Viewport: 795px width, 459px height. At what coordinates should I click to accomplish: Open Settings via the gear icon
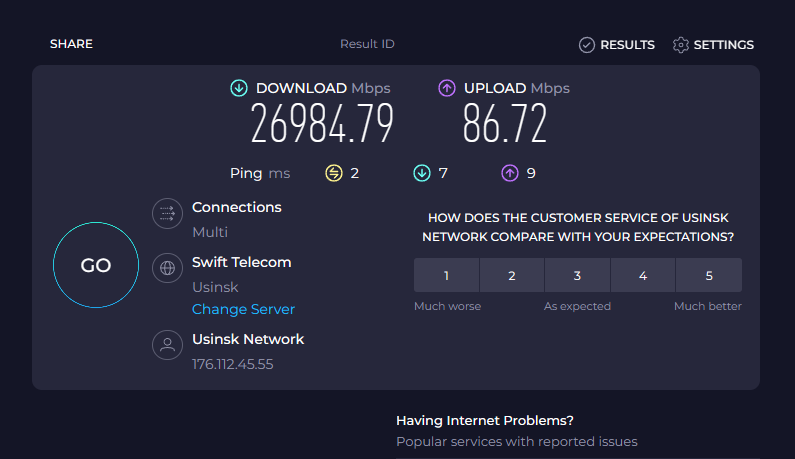(x=681, y=45)
